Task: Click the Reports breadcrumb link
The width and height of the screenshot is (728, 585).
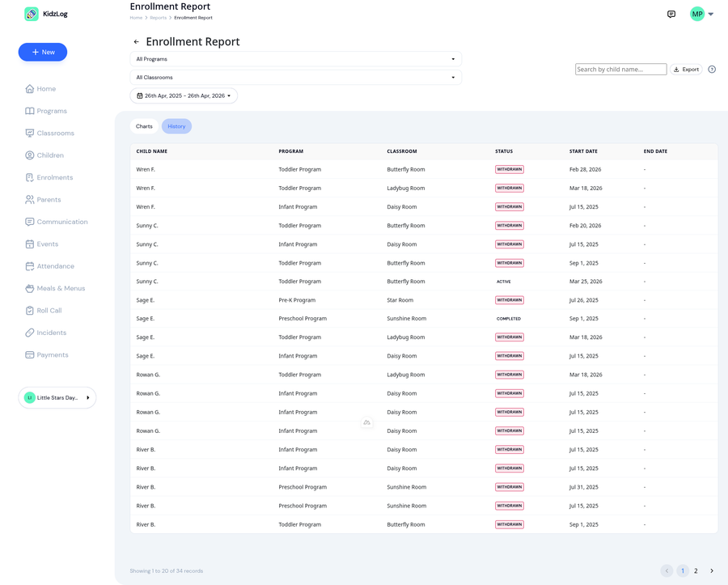Action: click(159, 18)
